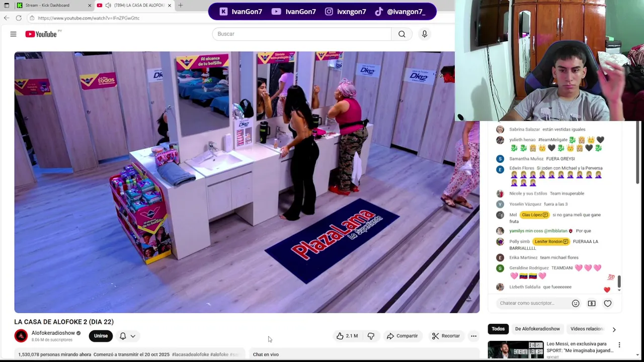The width and height of the screenshot is (644, 362).
Task: Click the live video player
Action: point(247,182)
